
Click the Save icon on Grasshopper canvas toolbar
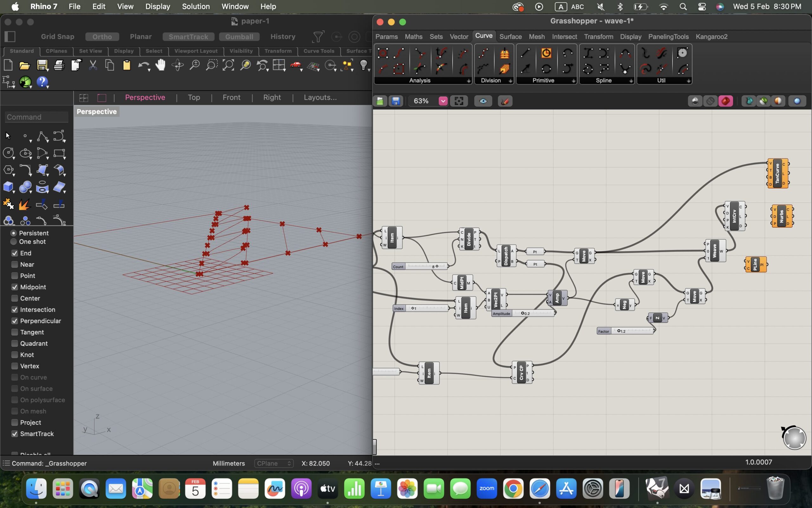396,101
